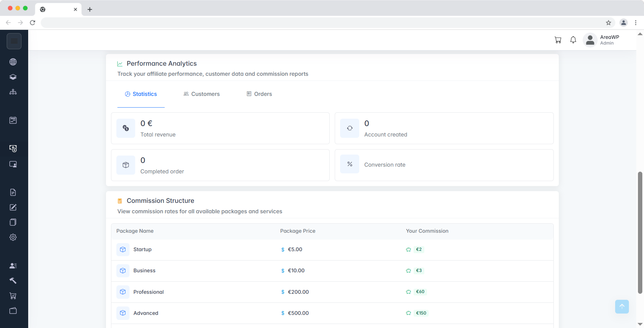Toggle the sidebar hamburger menu
644x328 pixels.
coord(14,41)
